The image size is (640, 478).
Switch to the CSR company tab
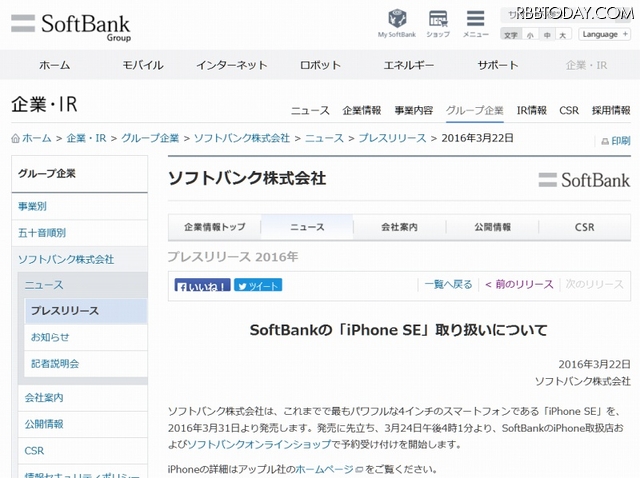click(584, 227)
